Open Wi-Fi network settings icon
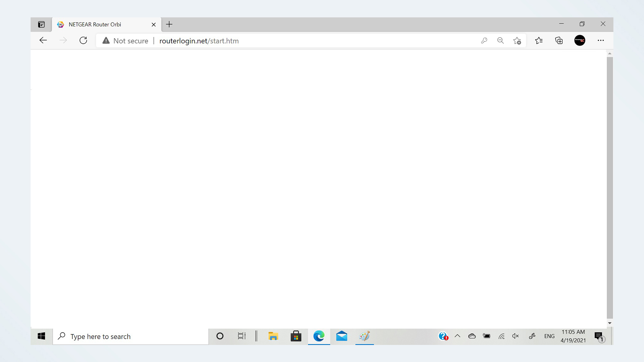 click(502, 336)
